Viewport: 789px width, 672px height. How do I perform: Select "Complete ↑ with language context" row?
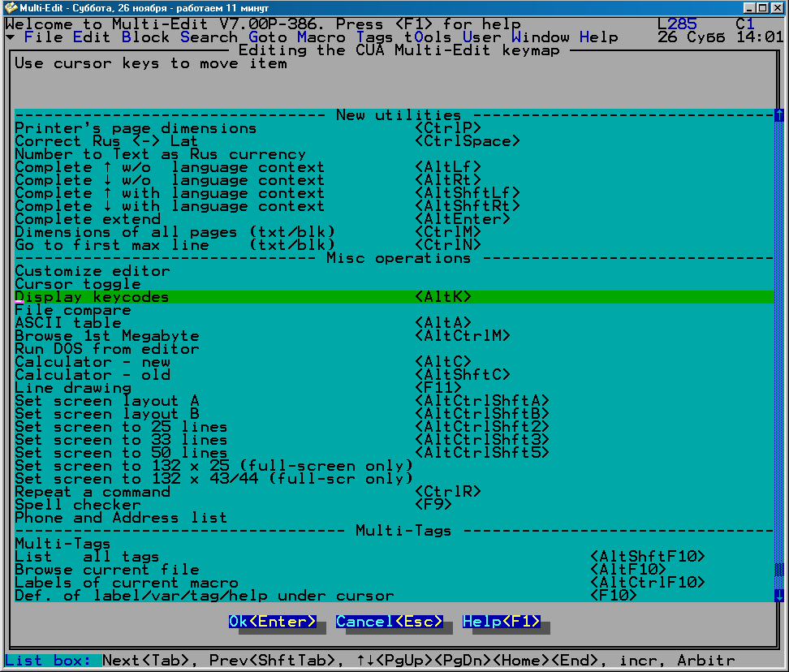[x=394, y=193]
